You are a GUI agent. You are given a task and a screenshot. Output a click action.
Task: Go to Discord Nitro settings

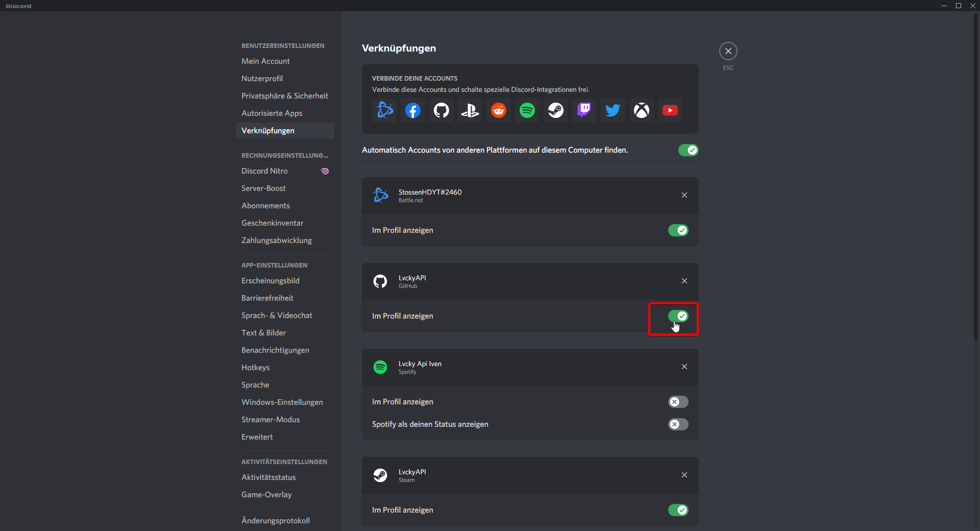(264, 171)
